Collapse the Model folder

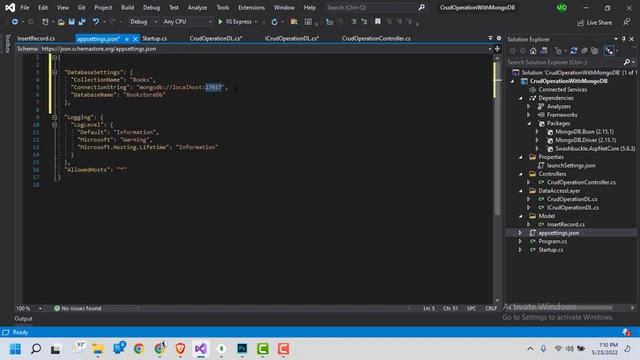coord(520,216)
